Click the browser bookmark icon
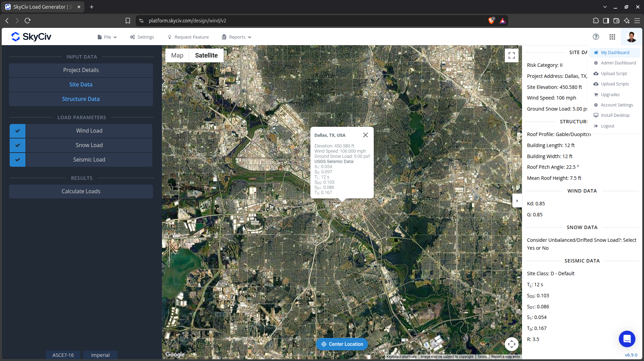The width and height of the screenshot is (644, 361). point(128,21)
